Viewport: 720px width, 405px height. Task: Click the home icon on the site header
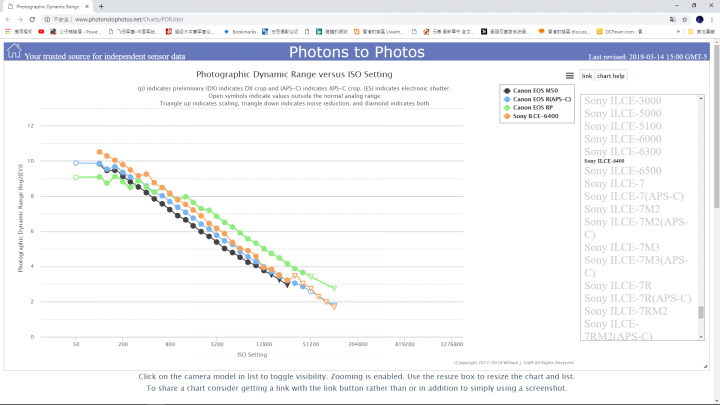[14, 51]
